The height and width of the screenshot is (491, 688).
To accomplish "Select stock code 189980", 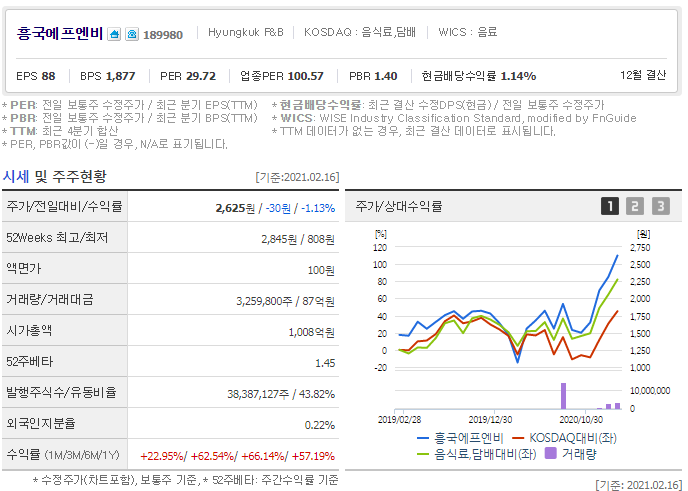I will (163, 35).
